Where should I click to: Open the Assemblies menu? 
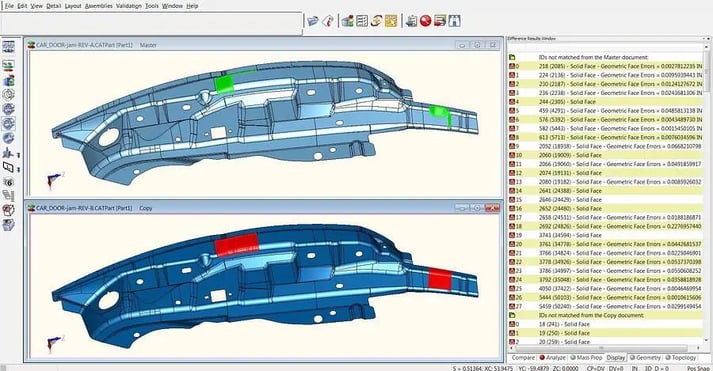(x=99, y=6)
